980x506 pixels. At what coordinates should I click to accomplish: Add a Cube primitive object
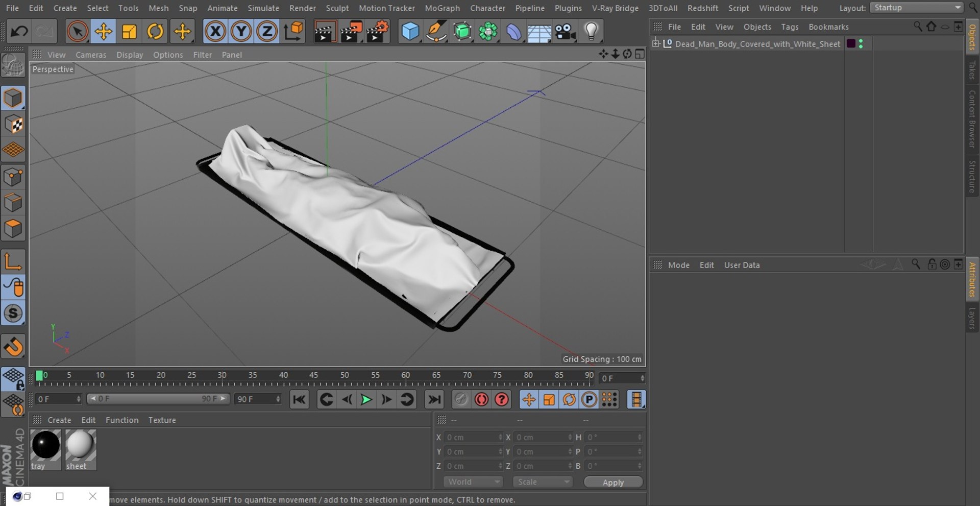click(x=410, y=32)
